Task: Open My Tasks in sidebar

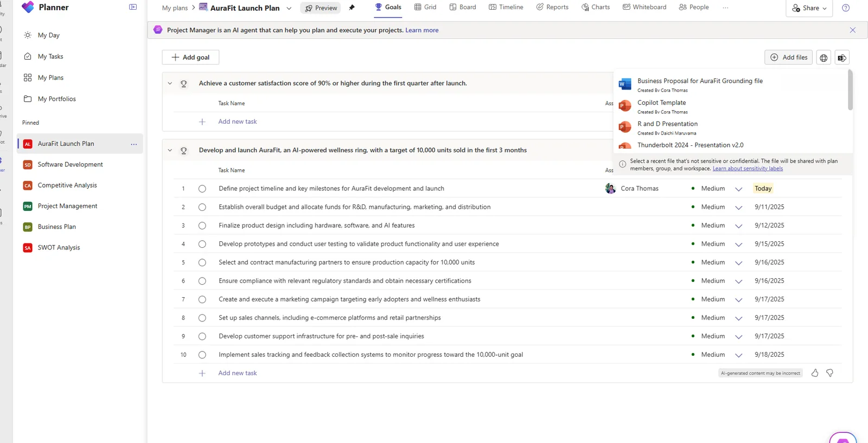Action: point(50,56)
